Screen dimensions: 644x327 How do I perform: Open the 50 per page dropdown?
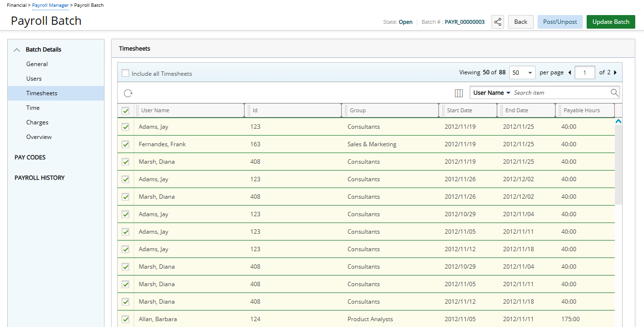click(522, 73)
